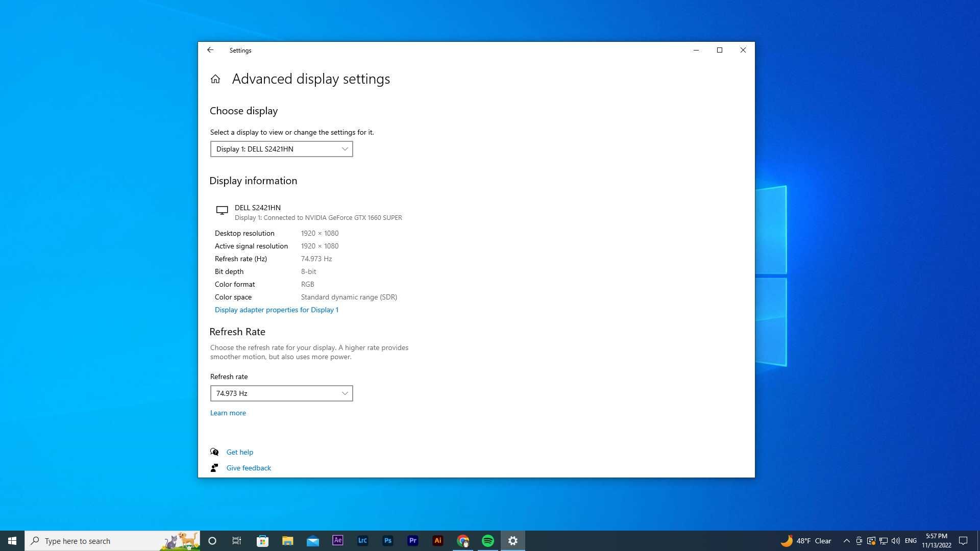Viewport: 980px width, 551px height.
Task: Minimize the Settings window
Action: (x=696, y=50)
